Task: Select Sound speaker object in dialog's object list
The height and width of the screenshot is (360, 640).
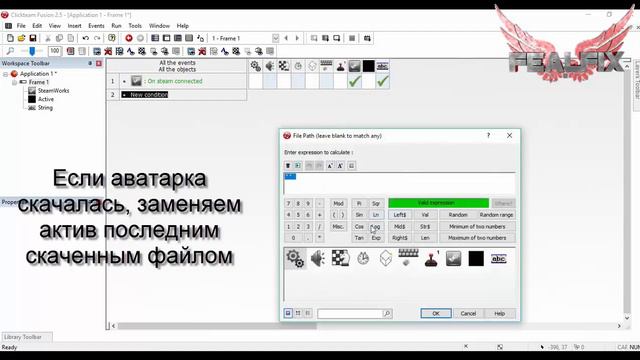Action: (318, 258)
